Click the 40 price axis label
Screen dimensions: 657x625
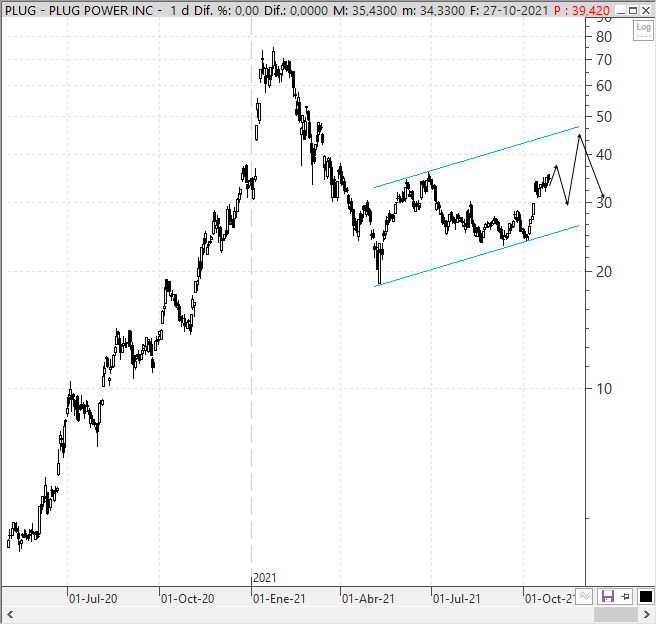[604, 155]
